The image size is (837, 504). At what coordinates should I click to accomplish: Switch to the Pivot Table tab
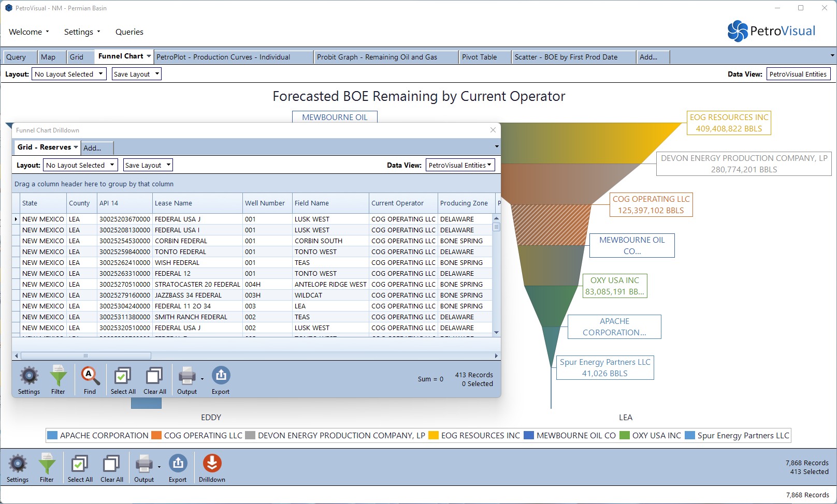click(479, 57)
